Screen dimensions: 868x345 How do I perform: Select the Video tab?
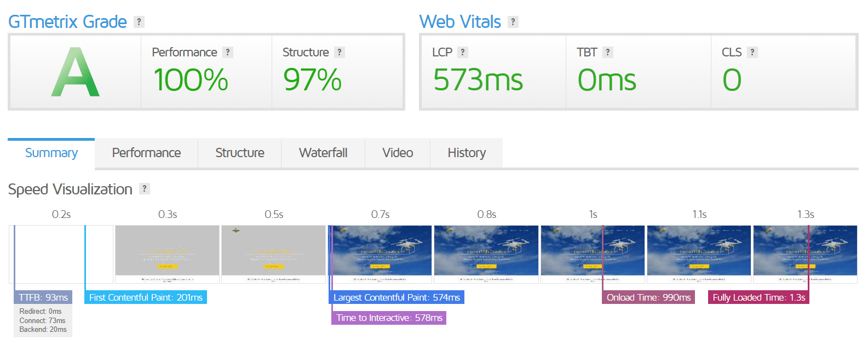[x=398, y=153]
